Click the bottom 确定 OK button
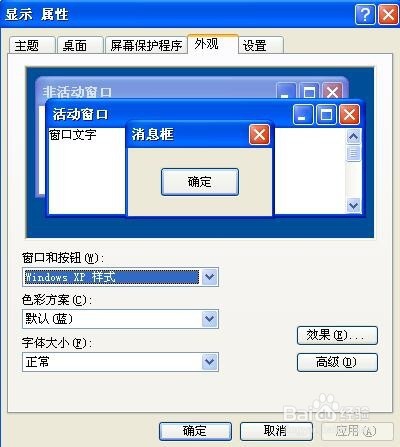 [x=195, y=431]
